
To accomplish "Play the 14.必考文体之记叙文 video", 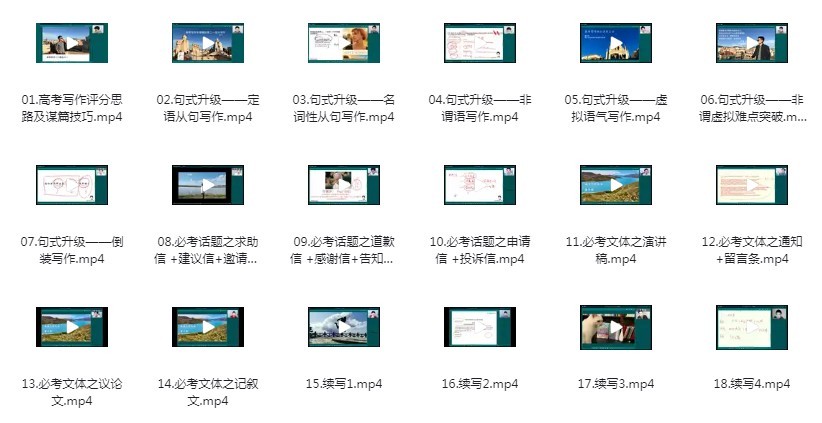I will [x=208, y=327].
